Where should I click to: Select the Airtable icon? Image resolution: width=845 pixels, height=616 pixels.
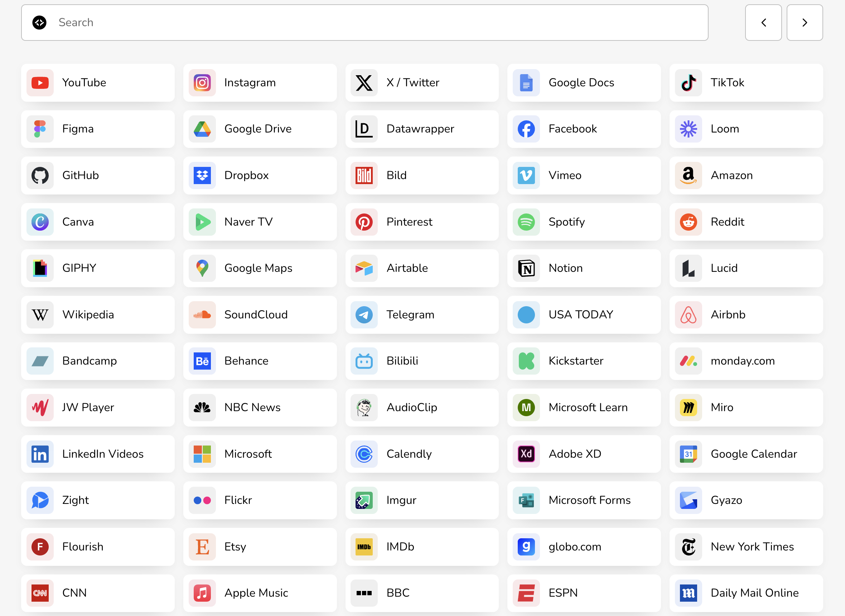tap(364, 268)
